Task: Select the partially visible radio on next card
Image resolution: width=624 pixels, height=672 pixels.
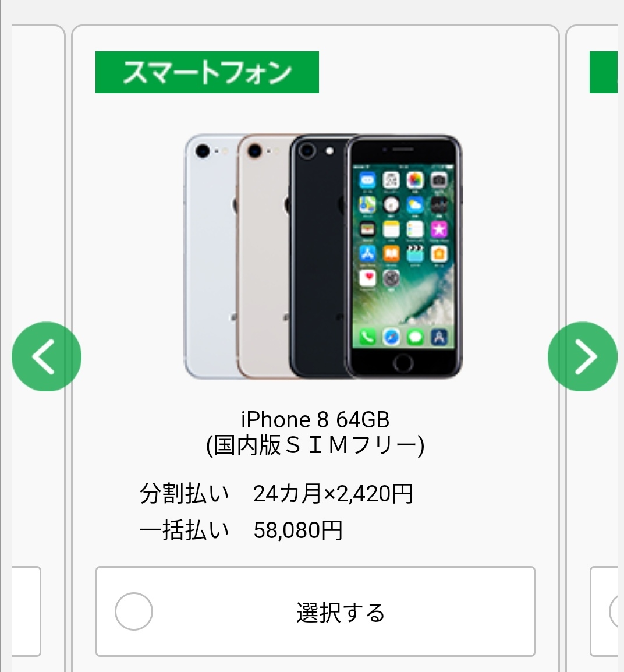Action: click(x=614, y=611)
